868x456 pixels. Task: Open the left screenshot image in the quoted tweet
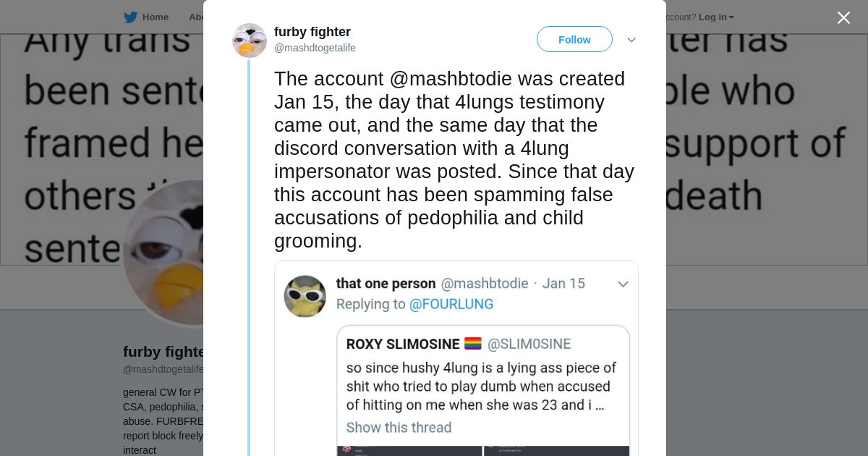409,450
